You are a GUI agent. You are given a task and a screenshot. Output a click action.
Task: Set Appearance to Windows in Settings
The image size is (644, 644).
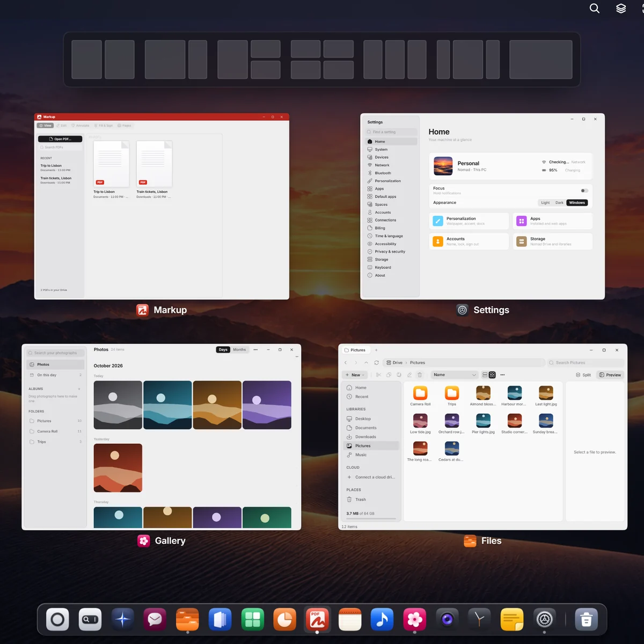tap(577, 202)
